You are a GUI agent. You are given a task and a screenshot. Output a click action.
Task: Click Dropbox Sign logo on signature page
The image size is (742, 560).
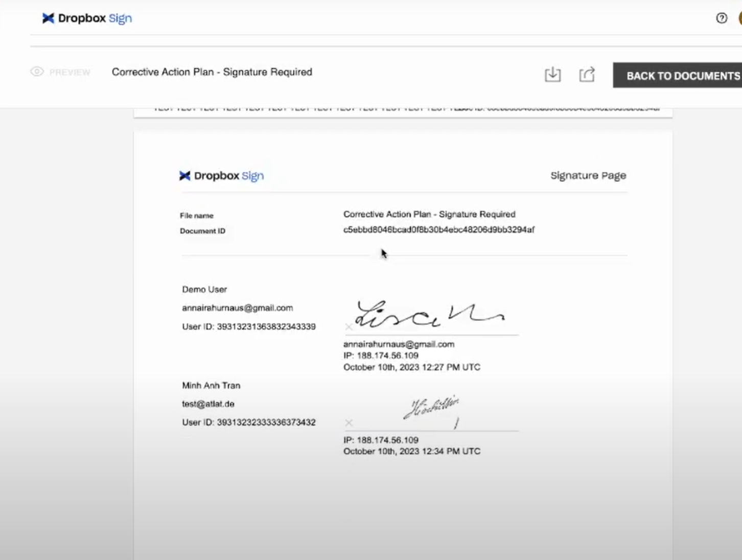point(221,176)
